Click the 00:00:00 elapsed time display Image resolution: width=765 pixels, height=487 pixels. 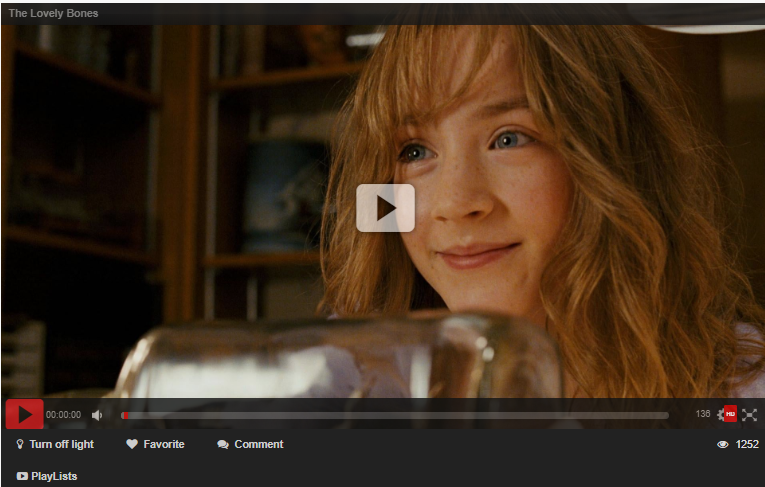[x=63, y=415]
